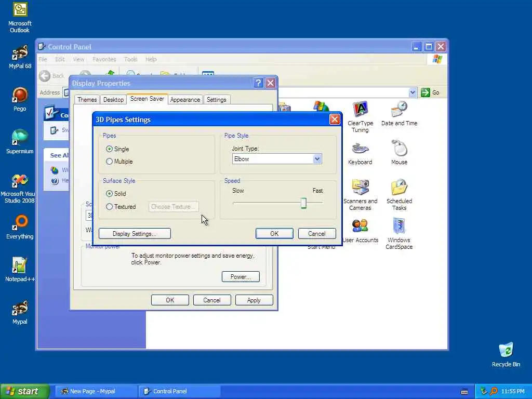Viewport: 532px width, 399px height.
Task: Open User Accounts applet
Action: (x=361, y=231)
